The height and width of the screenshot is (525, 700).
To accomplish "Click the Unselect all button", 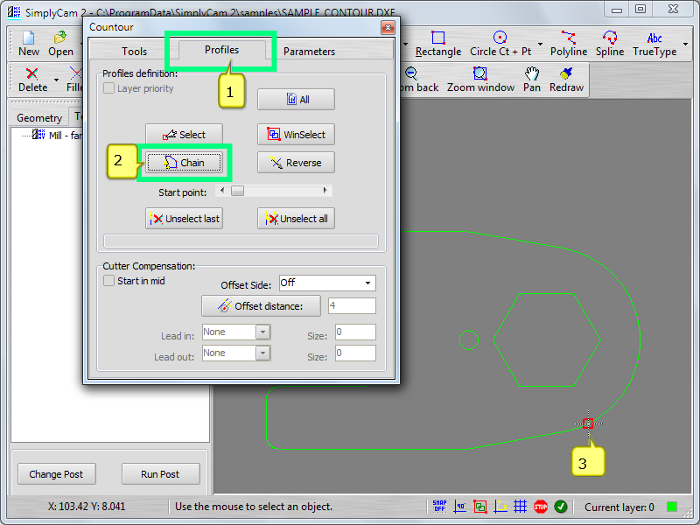I will (x=295, y=218).
